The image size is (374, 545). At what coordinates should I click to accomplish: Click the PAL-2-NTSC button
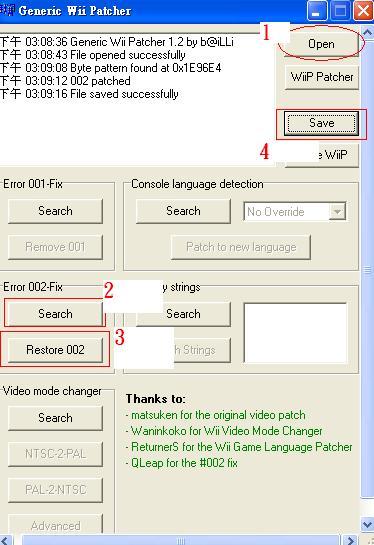[55, 490]
